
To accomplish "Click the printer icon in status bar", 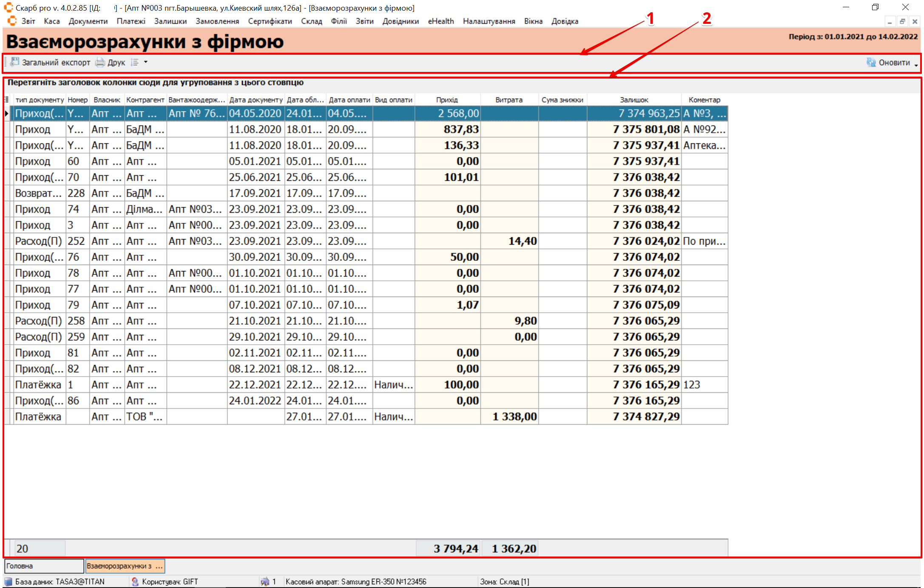I will tap(264, 582).
